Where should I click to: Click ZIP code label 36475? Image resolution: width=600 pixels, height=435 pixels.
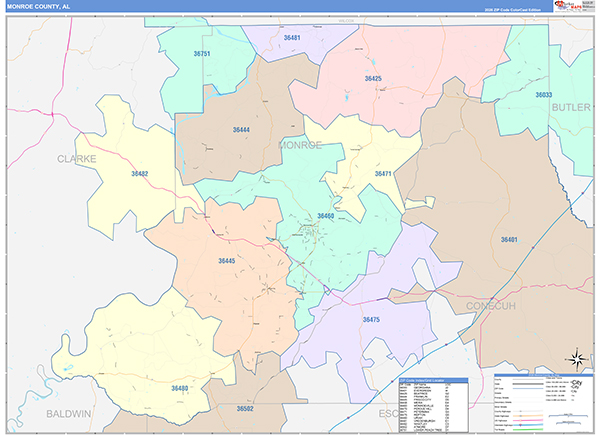(x=371, y=319)
